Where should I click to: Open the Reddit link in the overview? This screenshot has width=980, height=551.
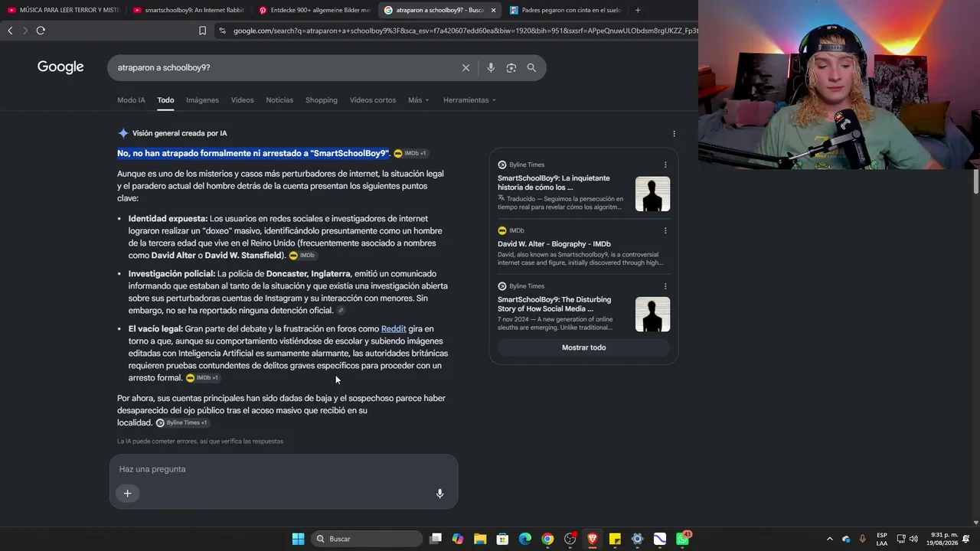[394, 329]
